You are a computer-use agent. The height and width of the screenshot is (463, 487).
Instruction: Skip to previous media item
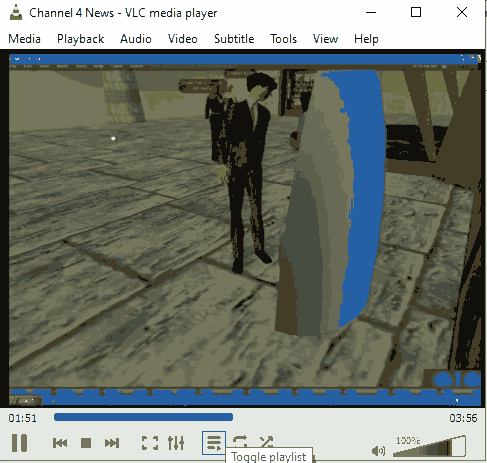coord(60,443)
